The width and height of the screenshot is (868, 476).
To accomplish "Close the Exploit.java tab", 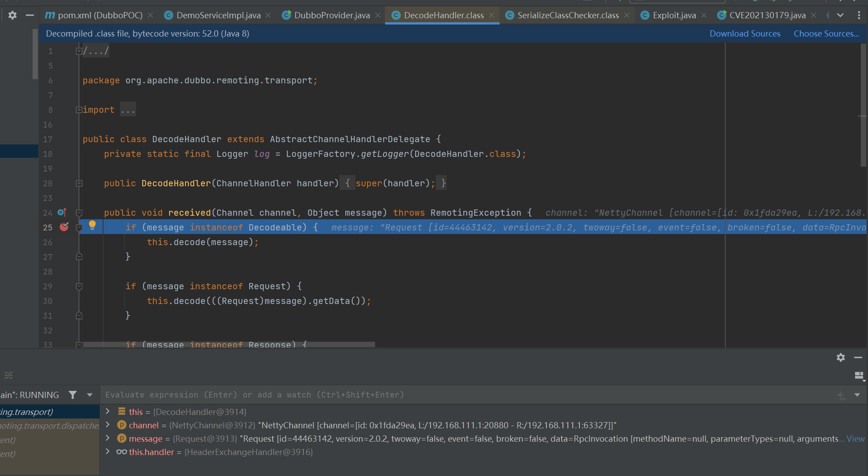I will click(704, 15).
